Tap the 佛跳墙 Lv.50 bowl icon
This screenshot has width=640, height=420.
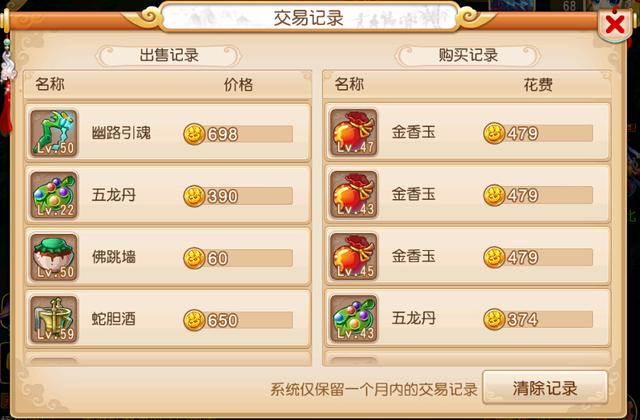(54, 257)
